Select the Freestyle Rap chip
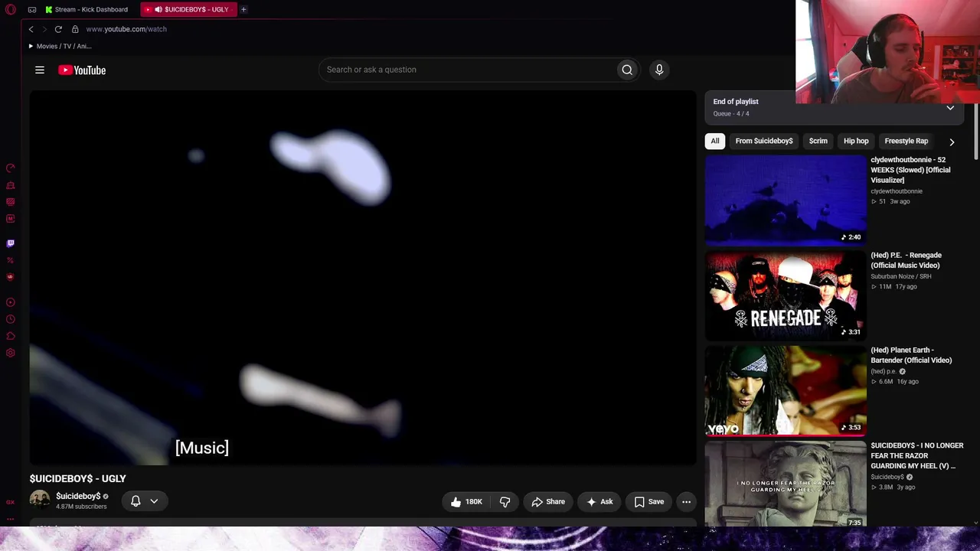The image size is (980, 551). click(906, 141)
